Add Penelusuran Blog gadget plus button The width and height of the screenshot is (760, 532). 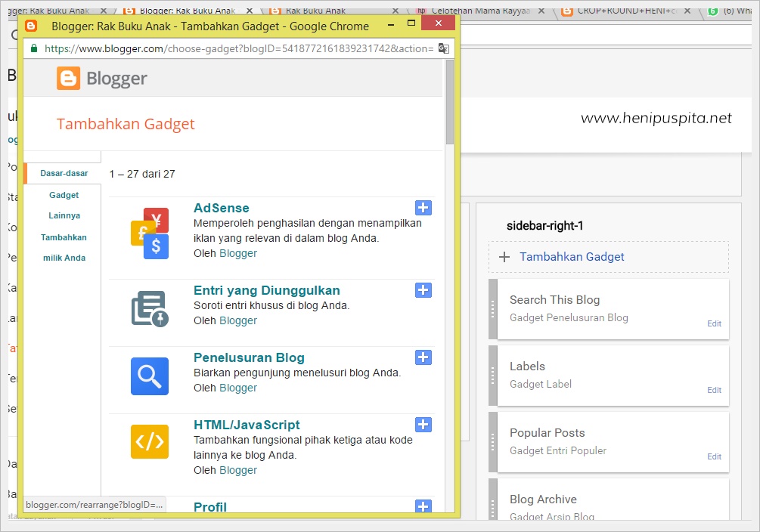pyautogui.click(x=423, y=357)
